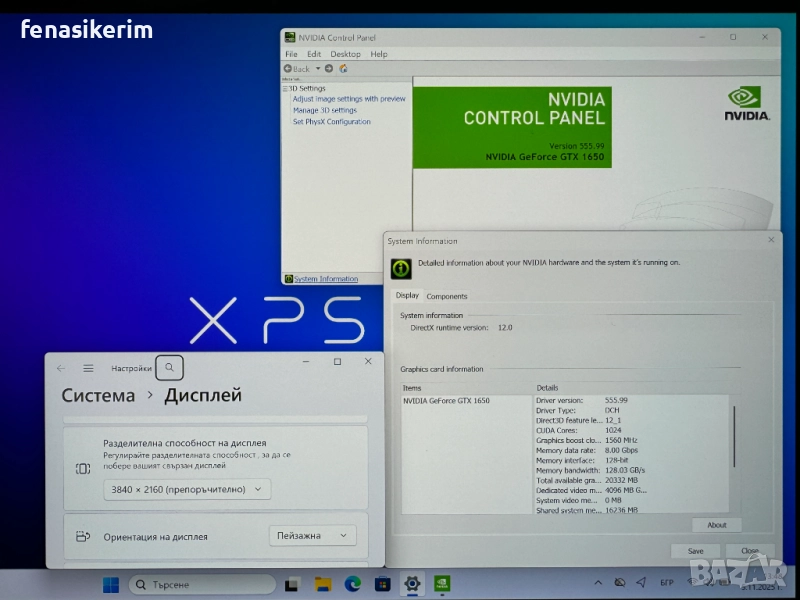Switch to the Display tab
The height and width of the screenshot is (600, 800).
407,295
